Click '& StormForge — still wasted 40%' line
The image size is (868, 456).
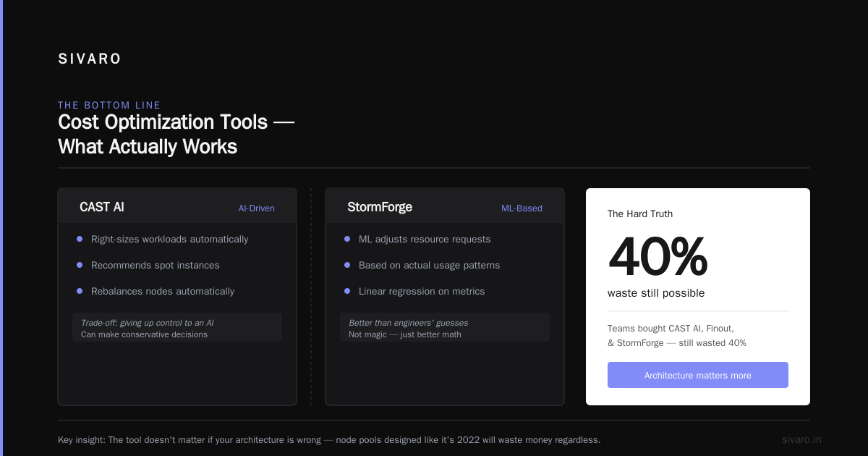coord(677,342)
